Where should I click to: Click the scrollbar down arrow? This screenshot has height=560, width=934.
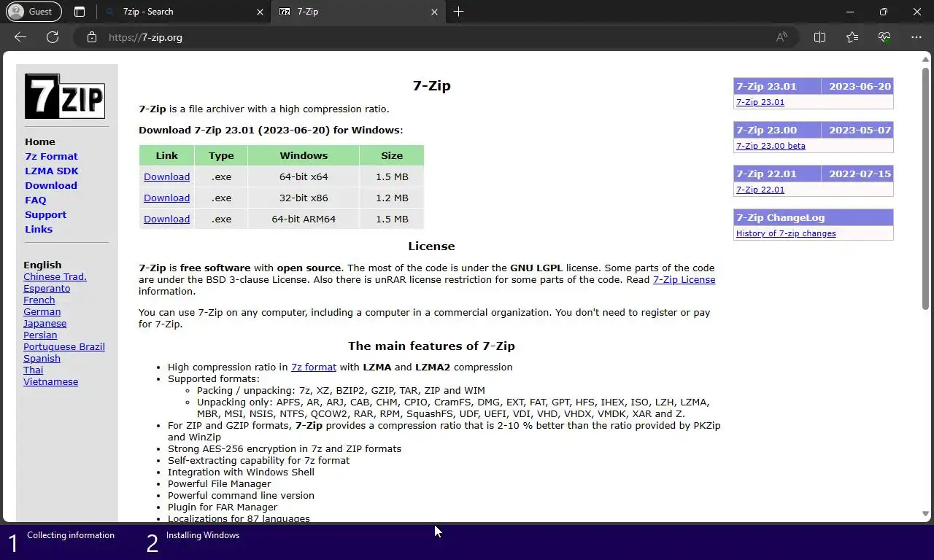coord(926,514)
